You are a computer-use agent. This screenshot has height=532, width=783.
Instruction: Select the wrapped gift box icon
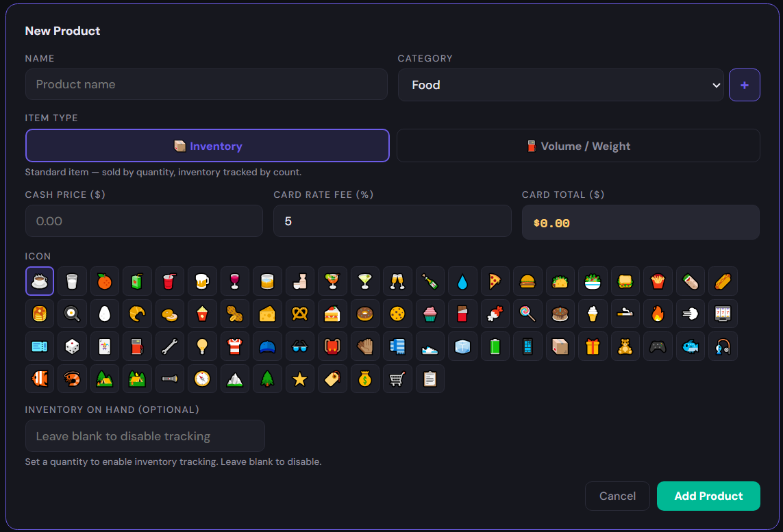click(x=593, y=346)
